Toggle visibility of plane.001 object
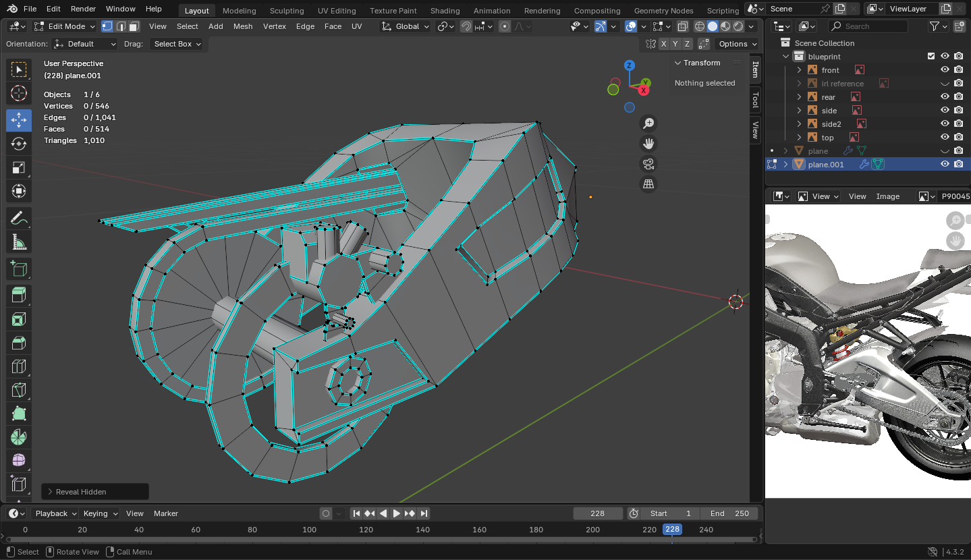971x560 pixels. pyautogui.click(x=945, y=164)
